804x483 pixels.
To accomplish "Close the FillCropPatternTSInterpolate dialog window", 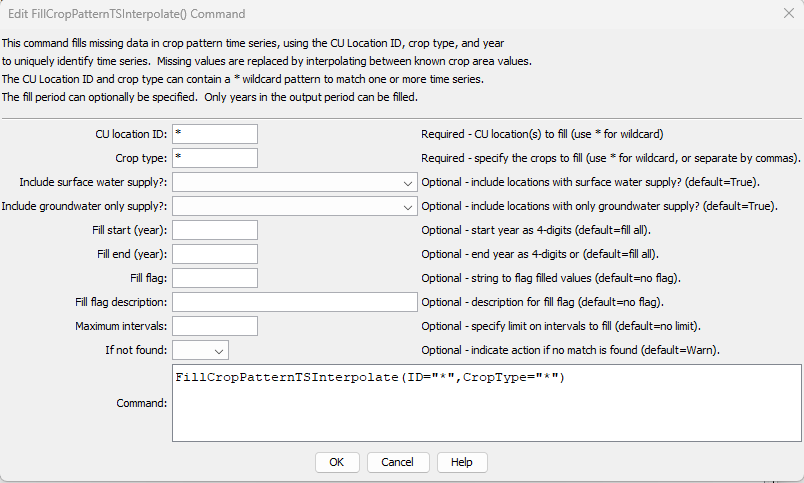I will [789, 13].
